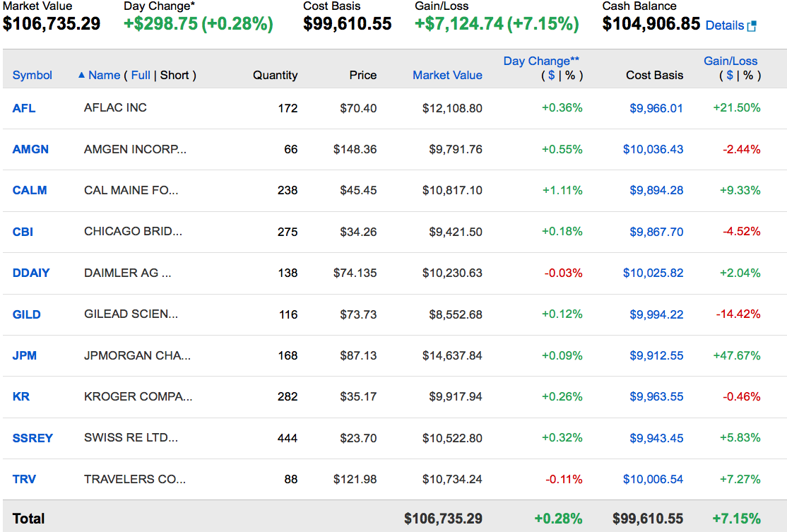
Task: Click top summary Cost Basis $99,610.55
Action: pyautogui.click(x=348, y=23)
